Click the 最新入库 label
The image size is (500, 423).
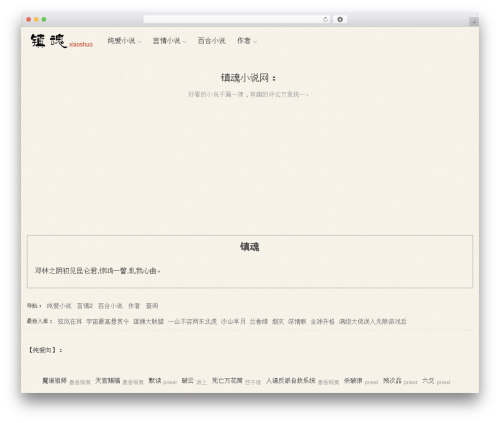pos(40,321)
